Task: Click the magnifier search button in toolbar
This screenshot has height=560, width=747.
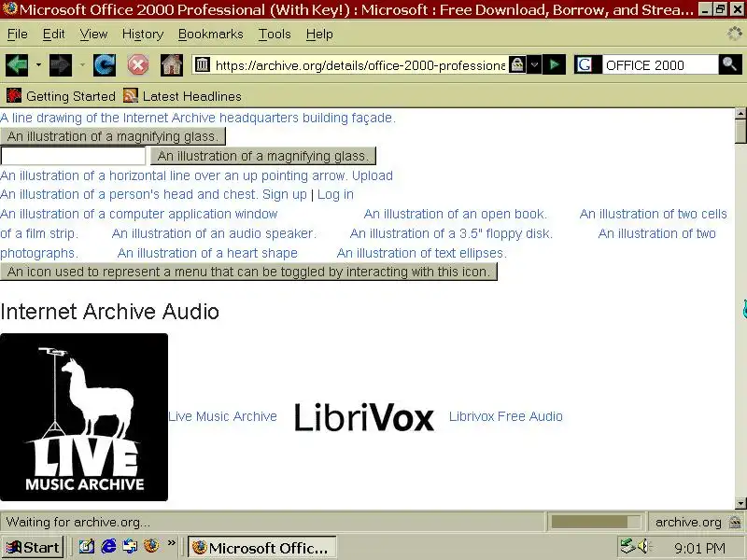Action: click(729, 64)
